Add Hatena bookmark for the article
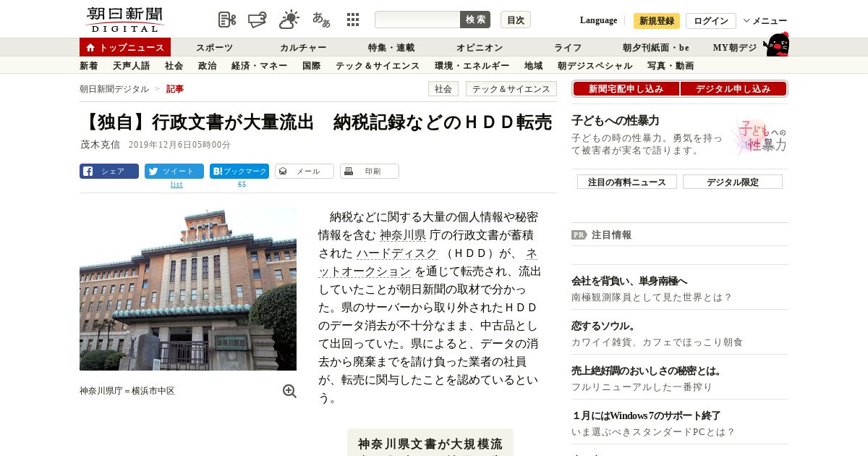The height and width of the screenshot is (456, 868). tap(239, 172)
